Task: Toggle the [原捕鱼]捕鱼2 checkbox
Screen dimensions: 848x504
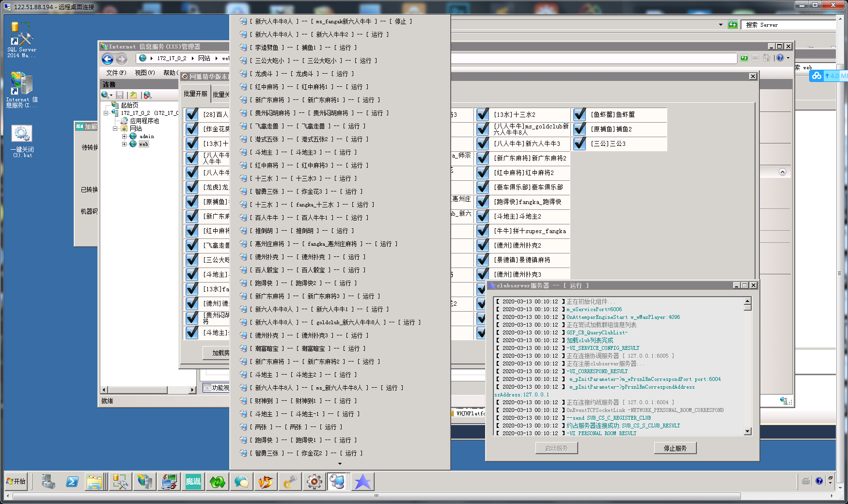Action: tap(580, 129)
